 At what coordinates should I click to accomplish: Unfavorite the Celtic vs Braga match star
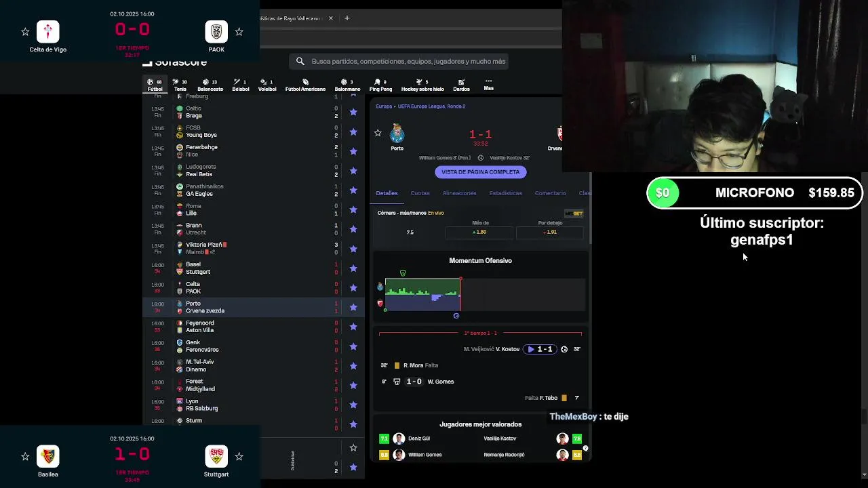pos(353,113)
